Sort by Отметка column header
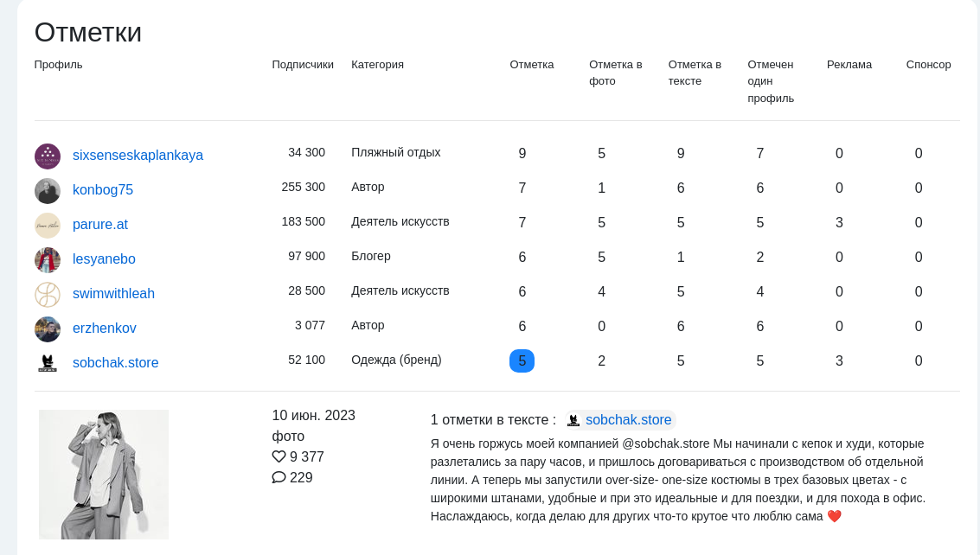The height and width of the screenshot is (555, 980). [x=532, y=64]
